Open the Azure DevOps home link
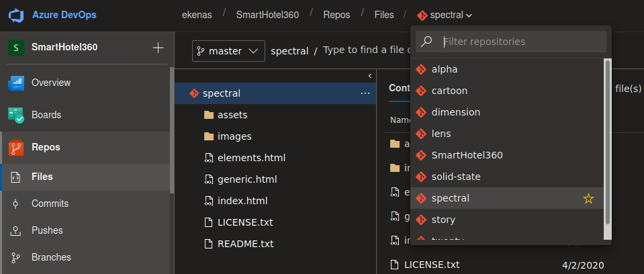 (x=64, y=15)
